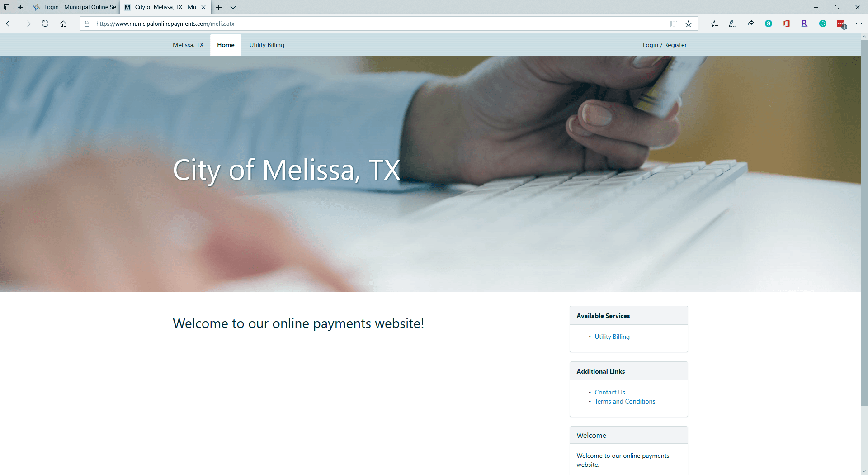Open browser settings and more menu
Image resolution: width=868 pixels, height=475 pixels.
pos(859,24)
